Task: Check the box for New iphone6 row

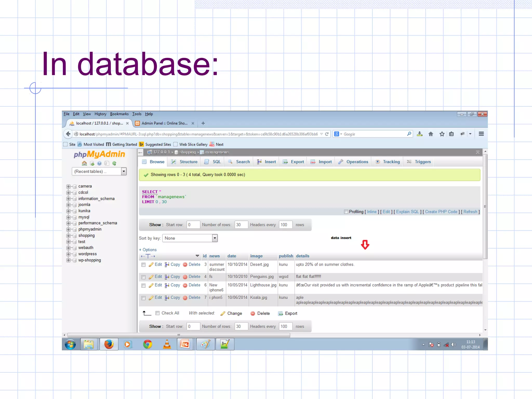Action: (x=143, y=285)
